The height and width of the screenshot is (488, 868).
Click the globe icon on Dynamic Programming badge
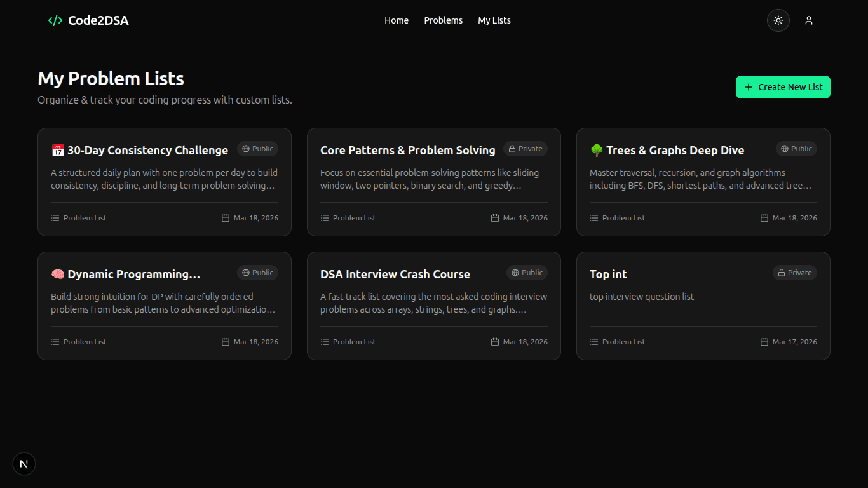pyautogui.click(x=246, y=273)
